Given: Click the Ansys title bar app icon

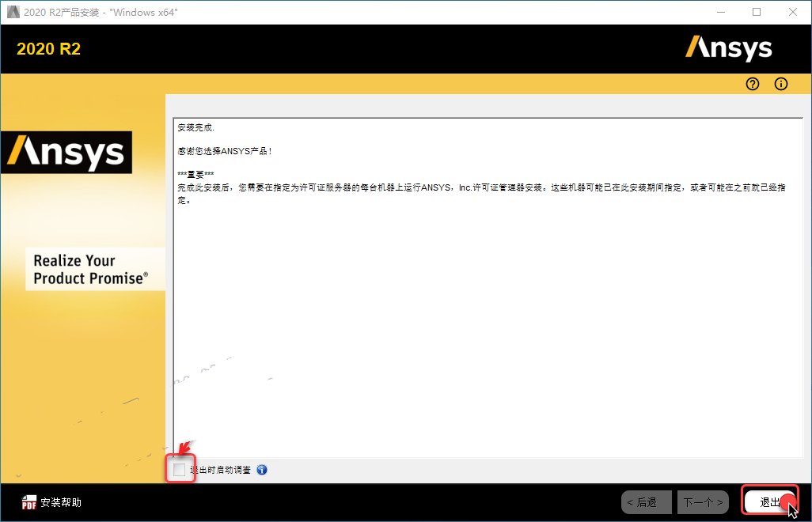Looking at the screenshot, I should pyautogui.click(x=13, y=12).
